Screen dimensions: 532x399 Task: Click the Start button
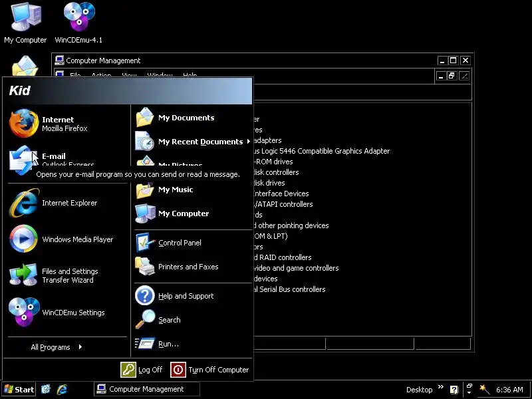(x=19, y=390)
